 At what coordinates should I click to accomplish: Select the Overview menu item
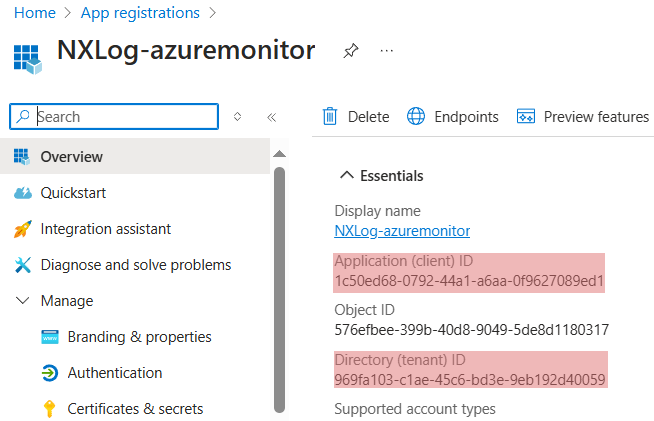point(71,157)
